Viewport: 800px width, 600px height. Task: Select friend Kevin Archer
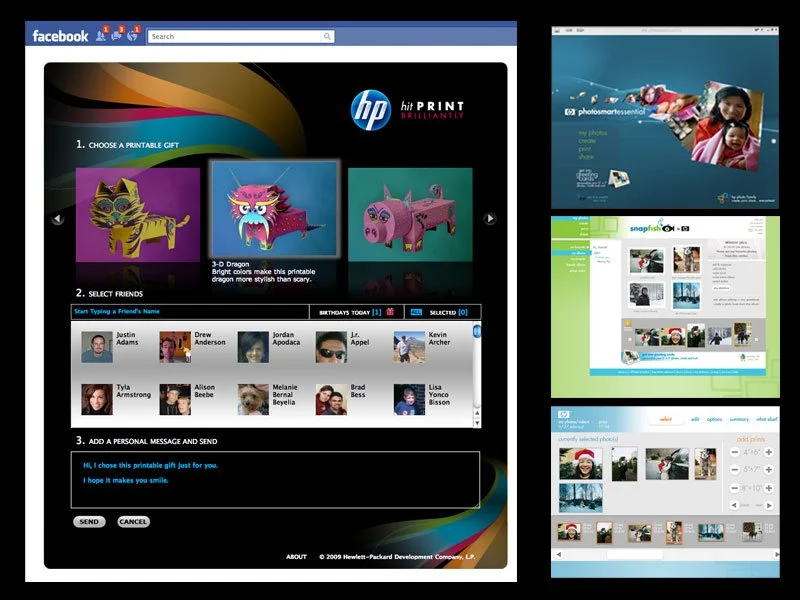(x=422, y=347)
